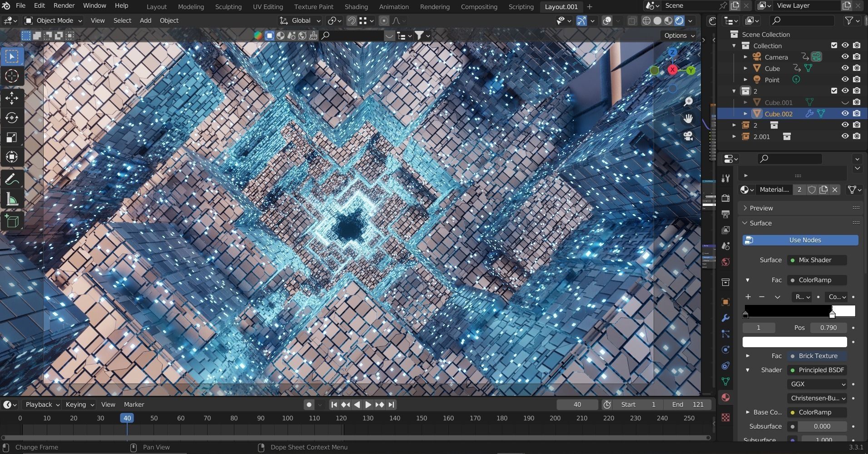868x454 pixels.
Task: Play the animation forward
Action: (368, 404)
